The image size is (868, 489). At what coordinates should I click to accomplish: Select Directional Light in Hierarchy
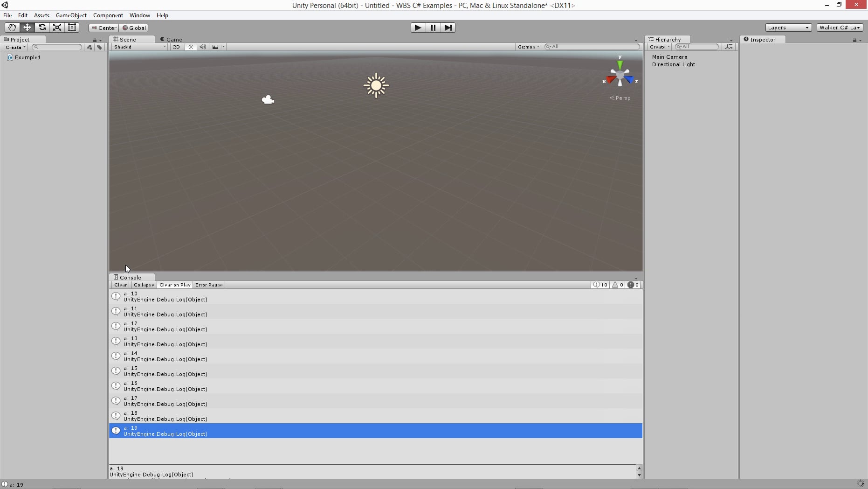(673, 64)
